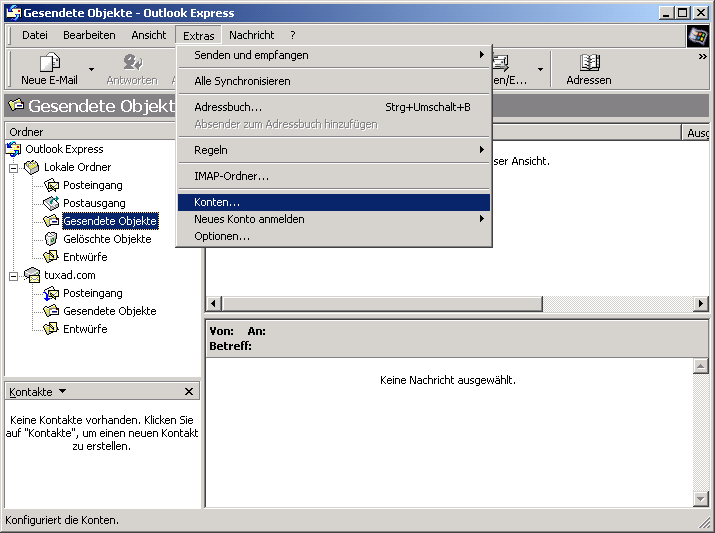The image size is (715, 533).
Task: Select the Postausgang folder label
Action: tap(94, 203)
